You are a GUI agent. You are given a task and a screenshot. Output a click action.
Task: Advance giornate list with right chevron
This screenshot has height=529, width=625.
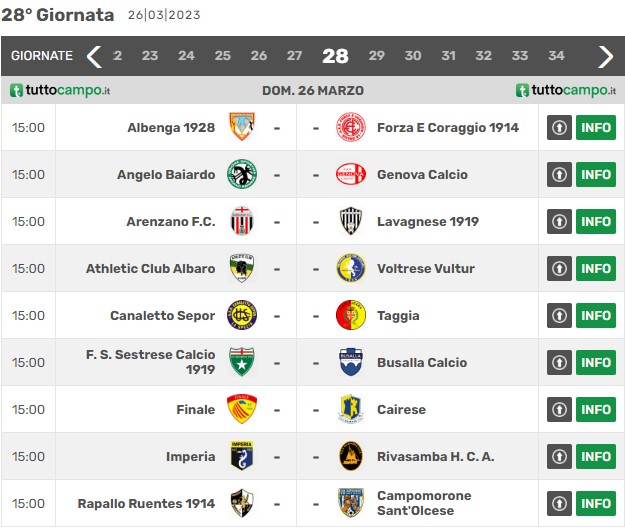tap(605, 56)
